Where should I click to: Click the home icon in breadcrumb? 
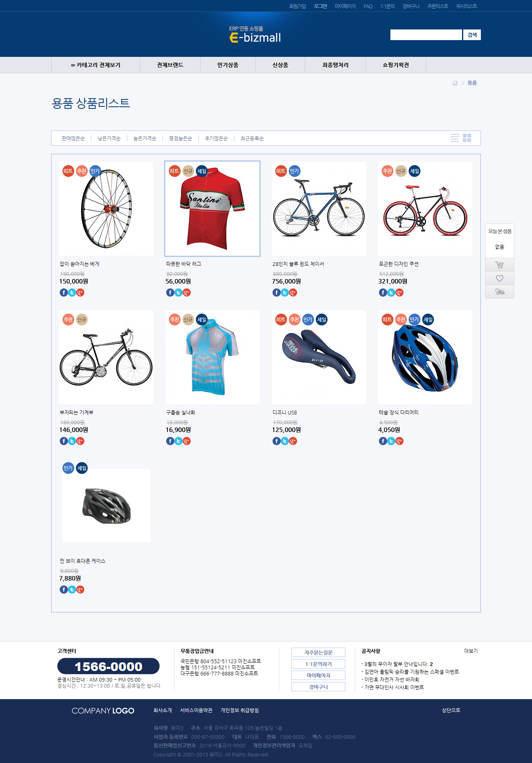455,83
